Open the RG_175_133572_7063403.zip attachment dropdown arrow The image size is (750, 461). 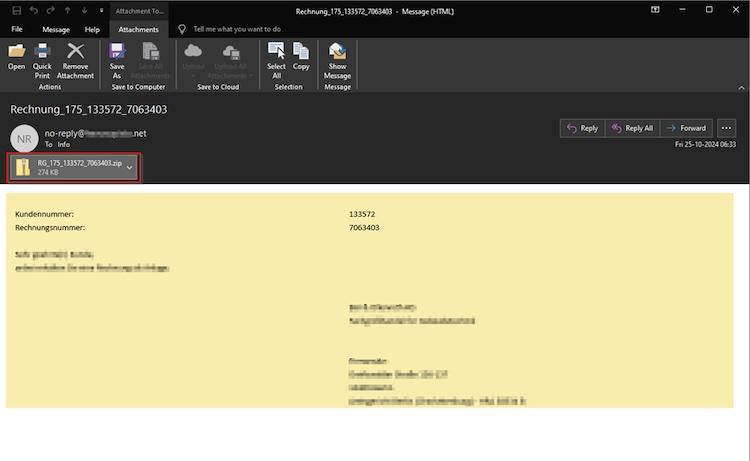pos(130,168)
